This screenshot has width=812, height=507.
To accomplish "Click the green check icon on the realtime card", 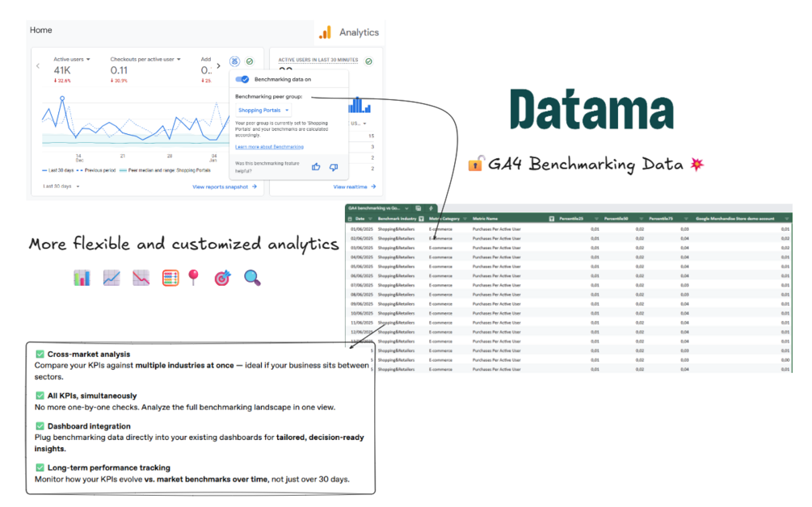I will tap(368, 61).
